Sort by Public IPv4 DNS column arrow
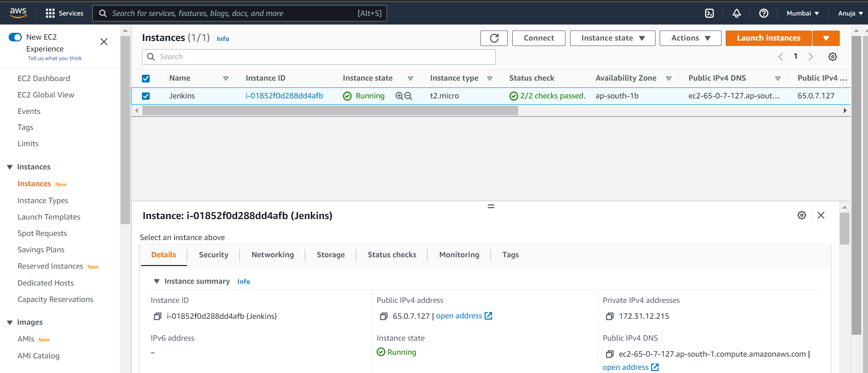Image resolution: width=868 pixels, height=373 pixels. (778, 78)
